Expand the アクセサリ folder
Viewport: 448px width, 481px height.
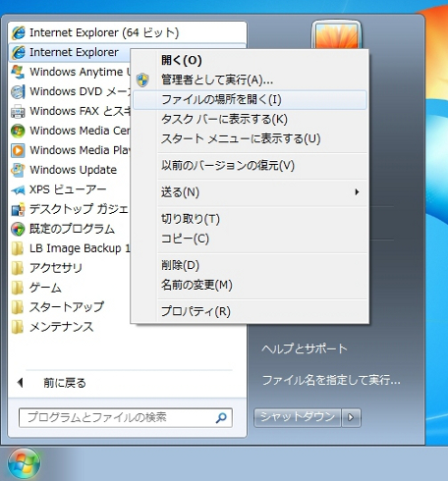pos(55,268)
